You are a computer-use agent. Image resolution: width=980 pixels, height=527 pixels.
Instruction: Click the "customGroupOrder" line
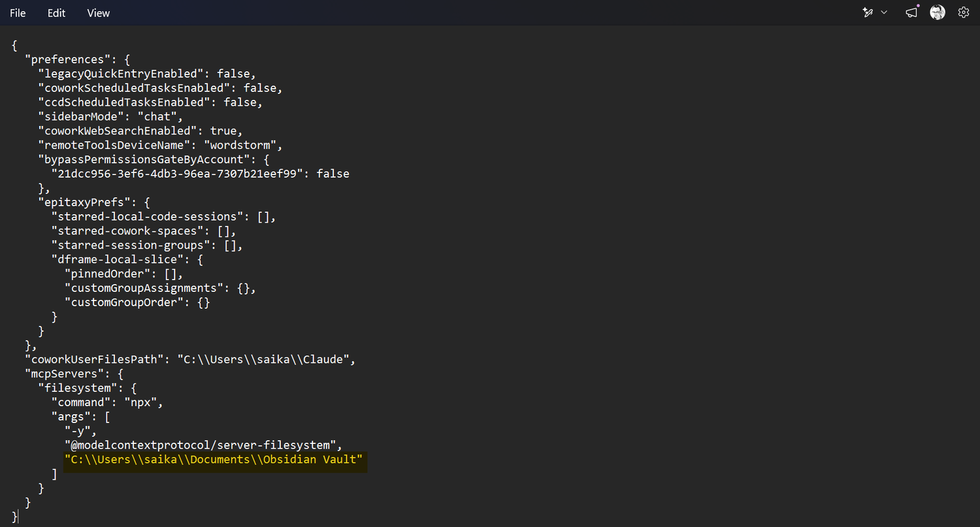click(137, 302)
